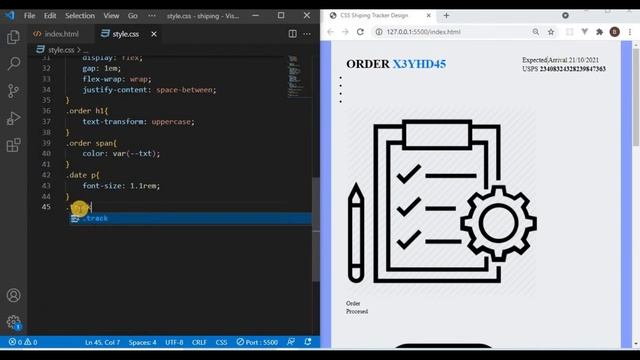Click the editor vertical scrollbar
This screenshot has height=360, width=640.
tap(316, 229)
